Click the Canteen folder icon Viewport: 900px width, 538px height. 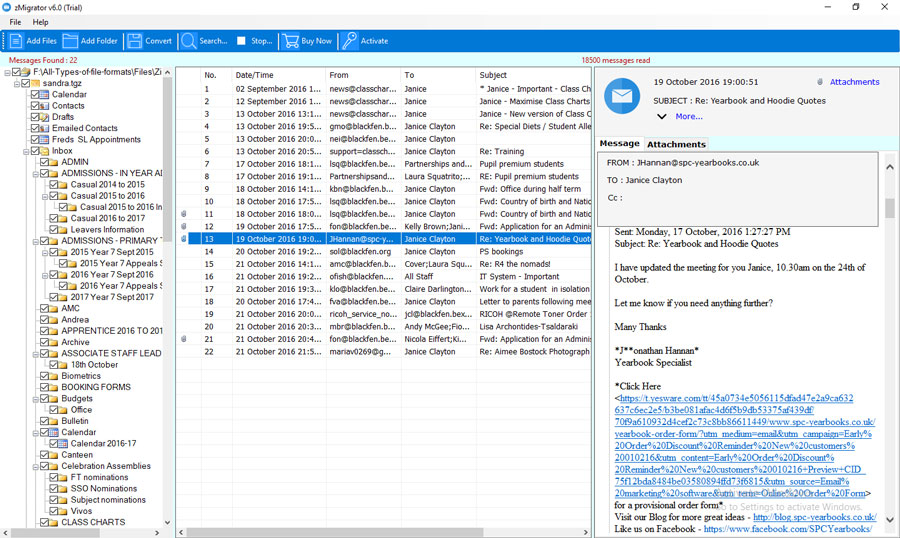click(54, 455)
